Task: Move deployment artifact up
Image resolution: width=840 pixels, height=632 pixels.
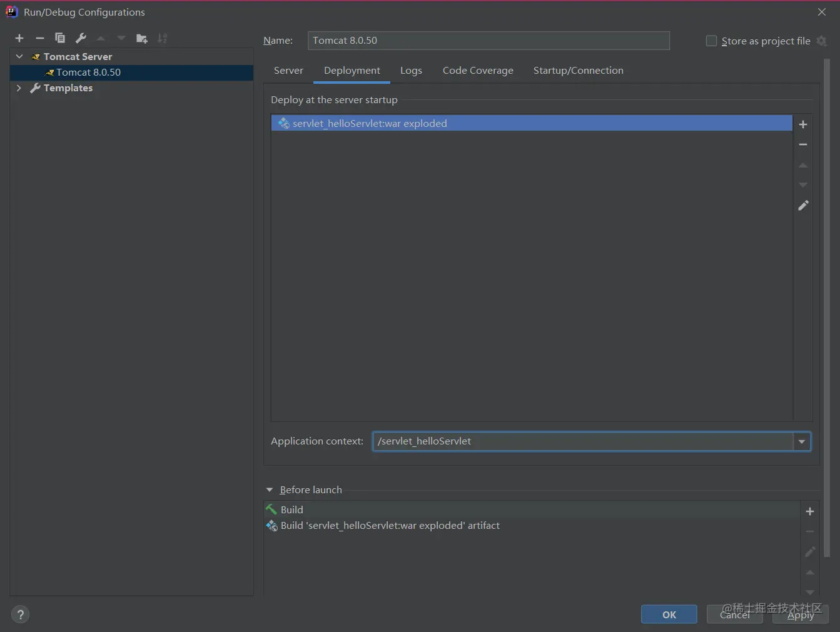Action: [803, 165]
